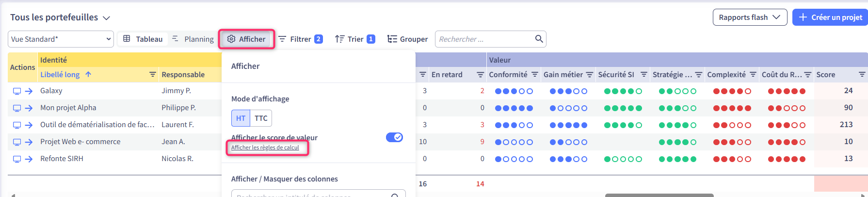
Task: Click arrow icon for Refonte SIRH row
Action: click(x=29, y=159)
